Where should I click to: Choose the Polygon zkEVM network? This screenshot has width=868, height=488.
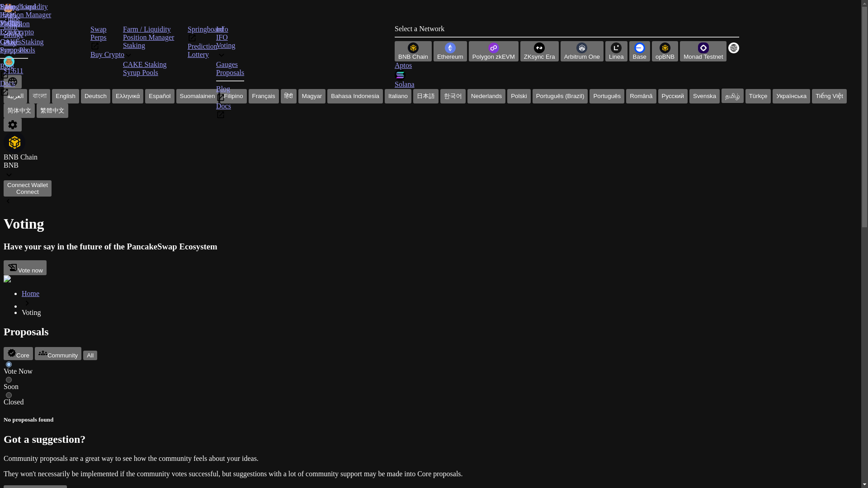pos(493,51)
